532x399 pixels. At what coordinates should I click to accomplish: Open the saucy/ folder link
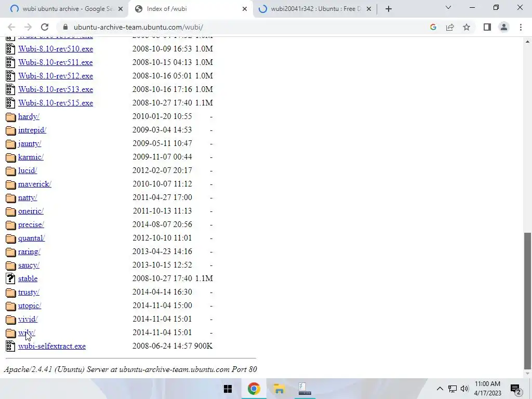[x=29, y=265]
